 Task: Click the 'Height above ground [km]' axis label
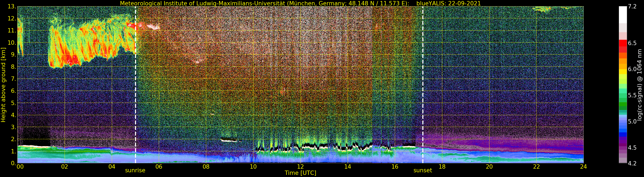pos(3,85)
